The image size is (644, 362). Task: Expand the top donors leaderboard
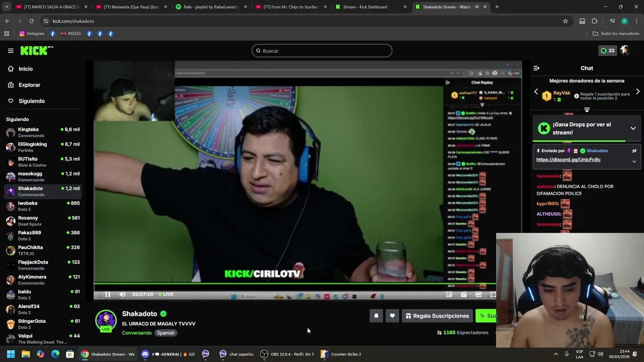pos(587,109)
